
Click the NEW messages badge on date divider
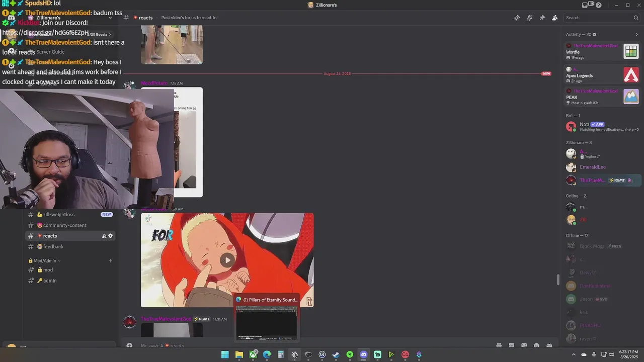[546, 73]
